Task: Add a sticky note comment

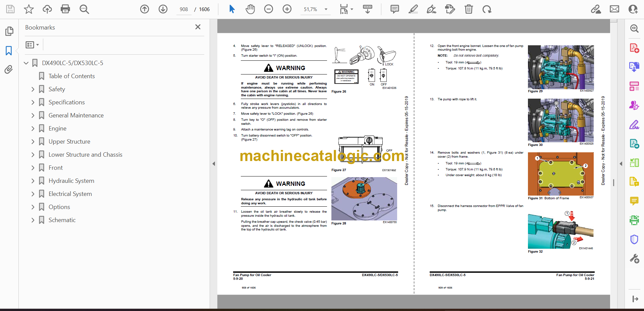Action: click(395, 9)
